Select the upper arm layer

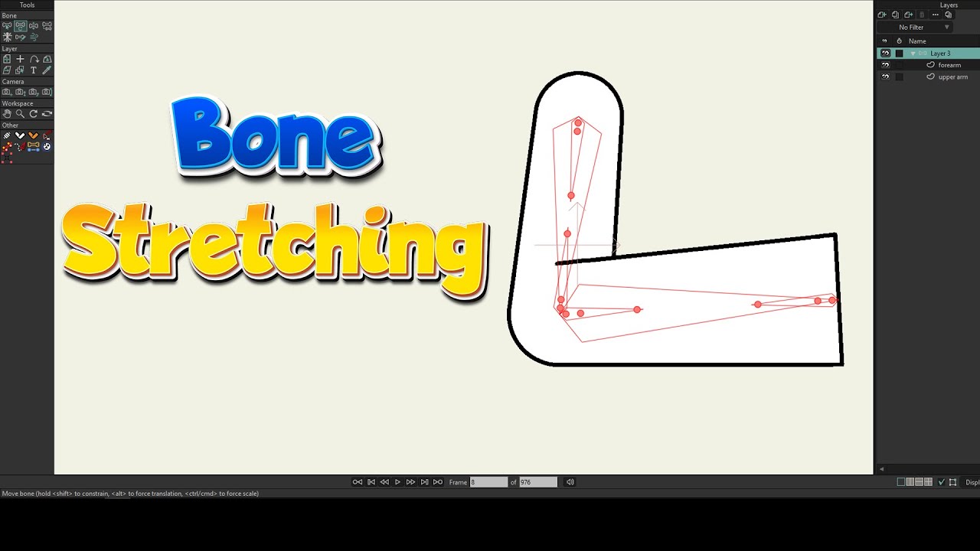(x=953, y=77)
